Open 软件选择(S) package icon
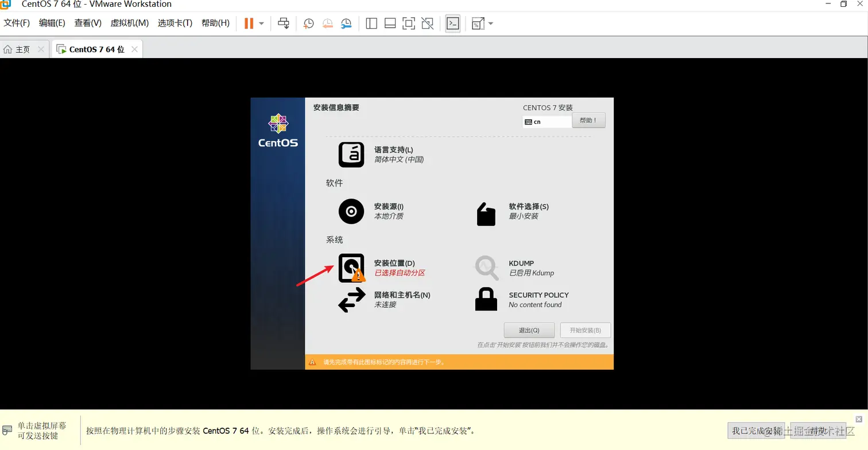The width and height of the screenshot is (868, 450). click(486, 214)
